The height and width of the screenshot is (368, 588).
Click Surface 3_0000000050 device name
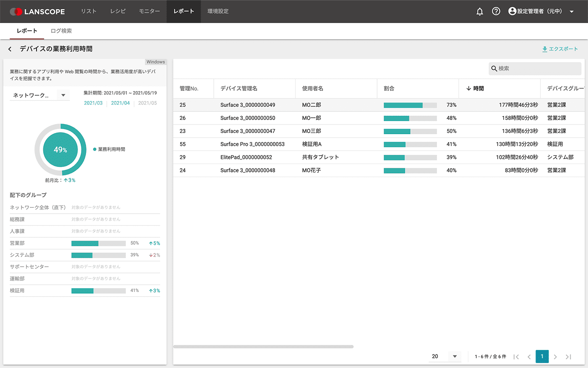[248, 118]
